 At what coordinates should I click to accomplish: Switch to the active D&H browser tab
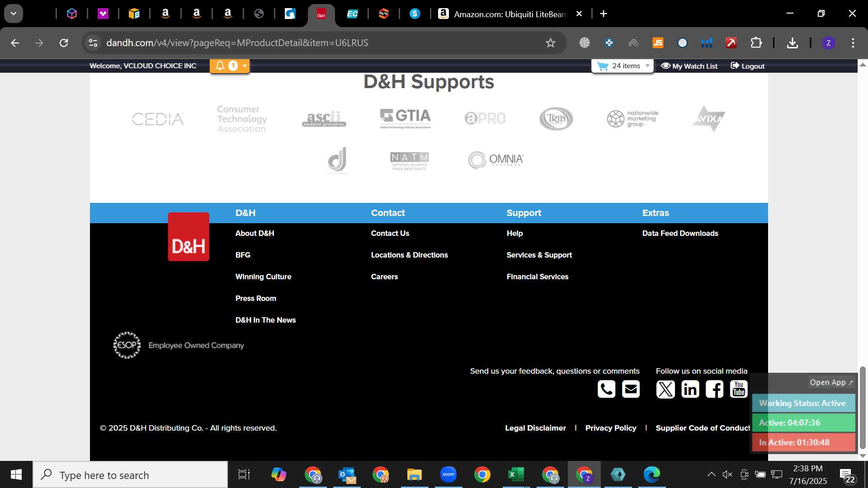click(321, 14)
